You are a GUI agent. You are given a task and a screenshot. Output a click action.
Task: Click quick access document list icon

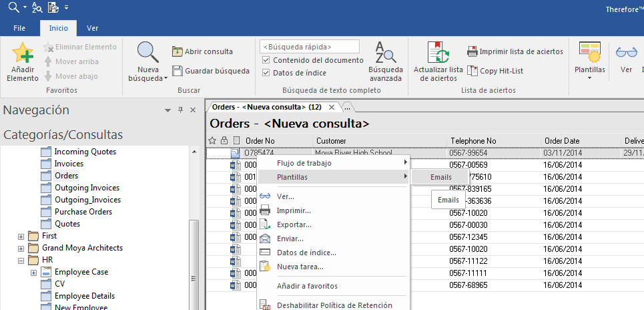(x=53, y=7)
